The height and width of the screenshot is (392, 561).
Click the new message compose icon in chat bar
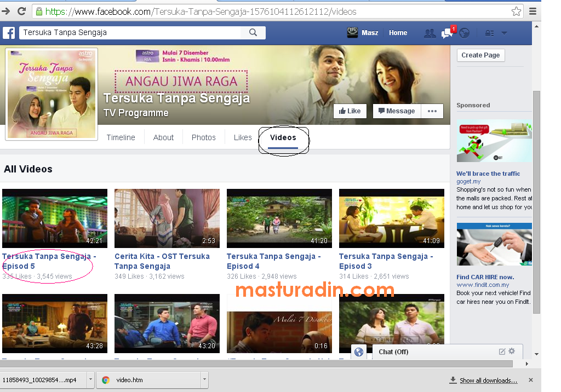click(x=502, y=351)
